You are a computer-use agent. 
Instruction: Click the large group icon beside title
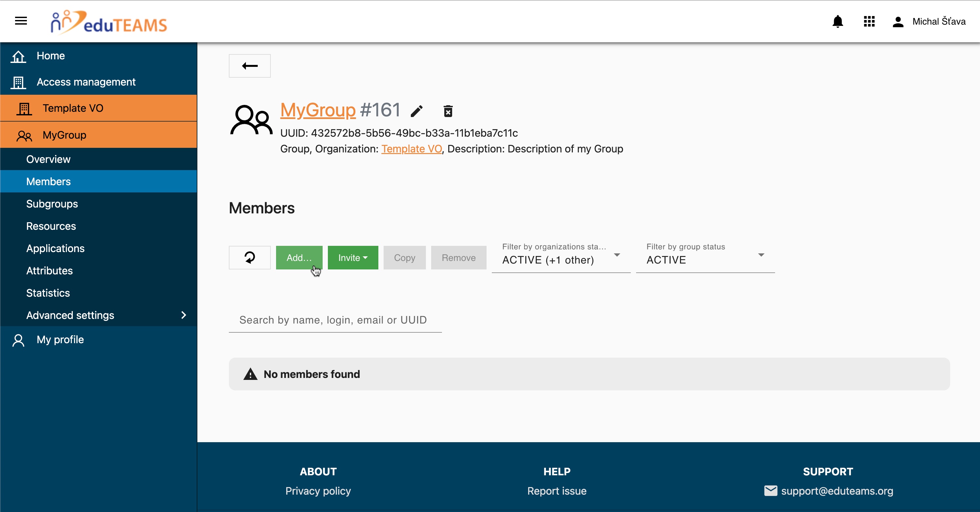point(251,120)
